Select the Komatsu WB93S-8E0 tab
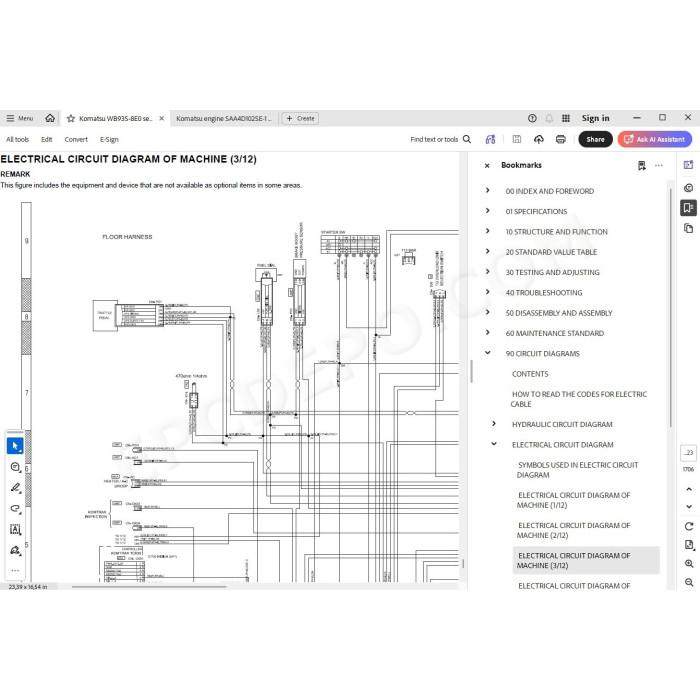Screen dimensions: 700x700 (115, 118)
